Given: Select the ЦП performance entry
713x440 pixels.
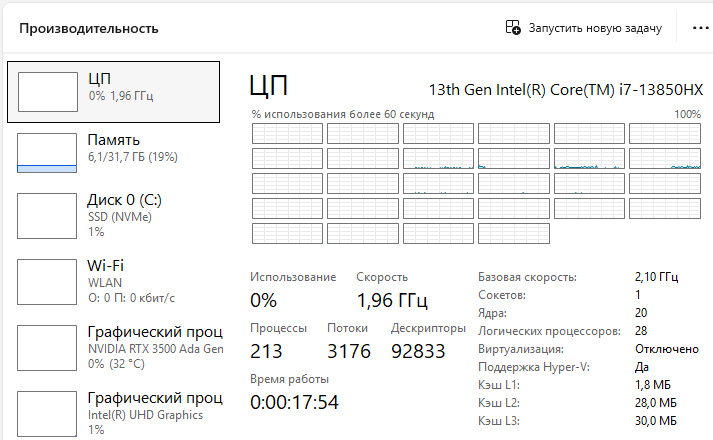Looking at the screenshot, I should coord(113,92).
